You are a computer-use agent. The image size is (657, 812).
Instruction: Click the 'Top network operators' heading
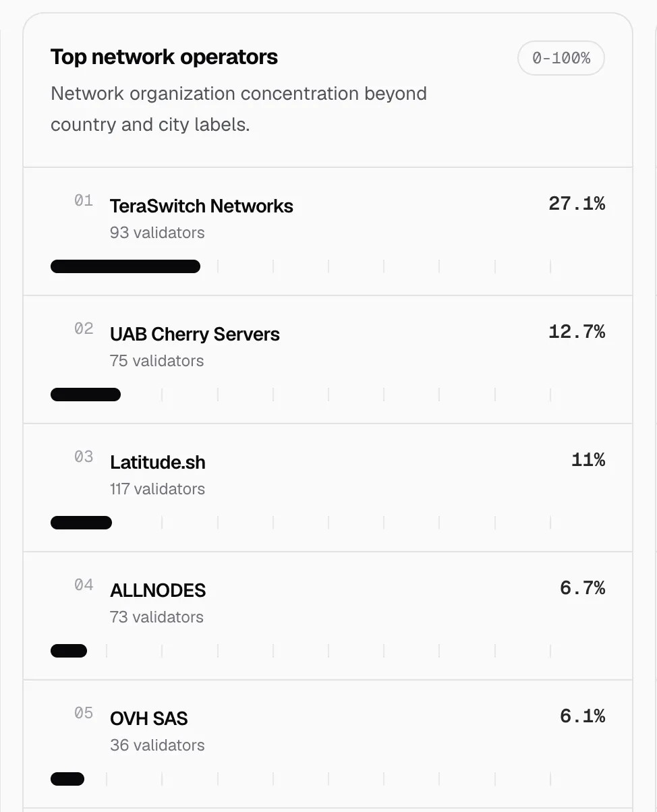[164, 57]
